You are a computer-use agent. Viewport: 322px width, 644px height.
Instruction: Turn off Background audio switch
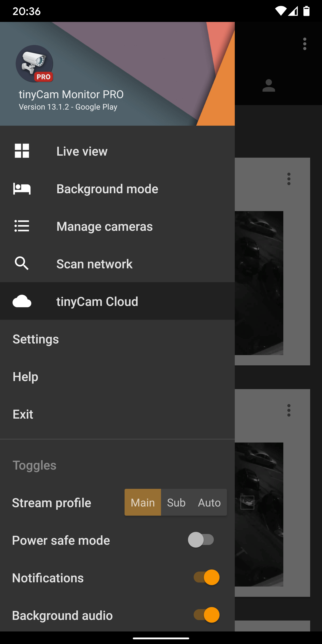pos(206,615)
